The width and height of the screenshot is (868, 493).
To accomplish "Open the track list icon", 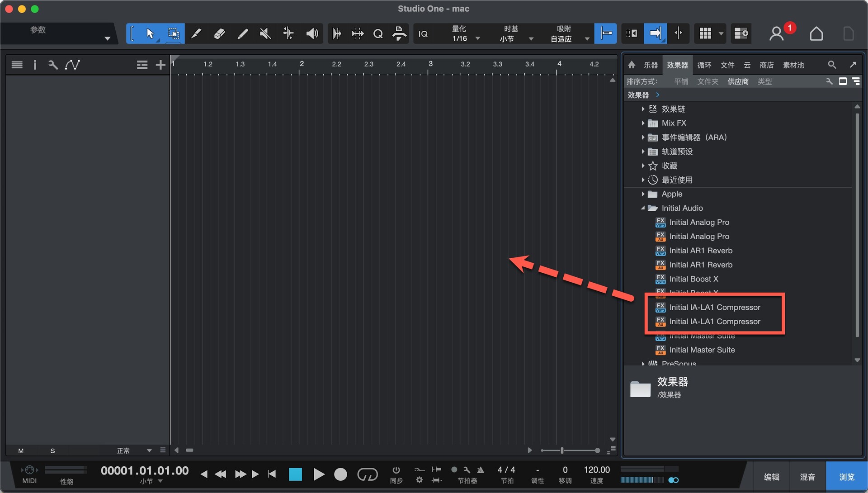I will [17, 65].
